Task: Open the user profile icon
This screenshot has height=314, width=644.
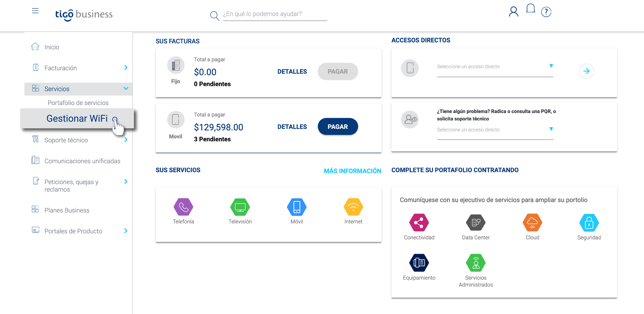Action: [x=513, y=12]
